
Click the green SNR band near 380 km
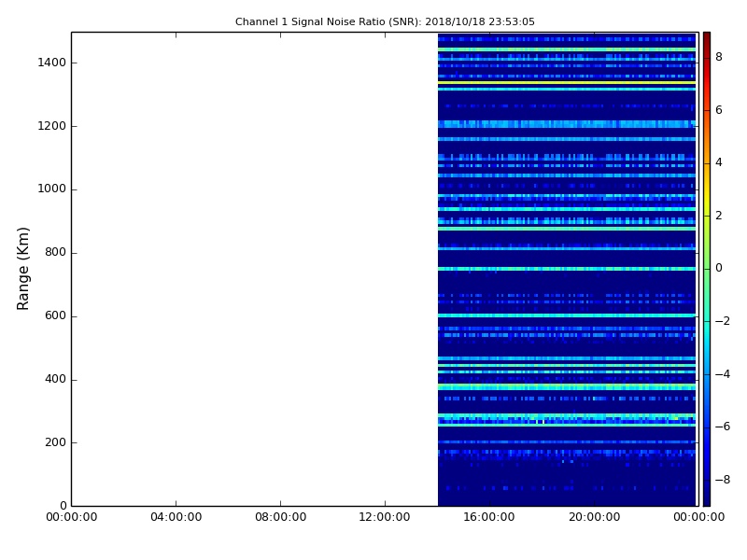click(x=567, y=386)
